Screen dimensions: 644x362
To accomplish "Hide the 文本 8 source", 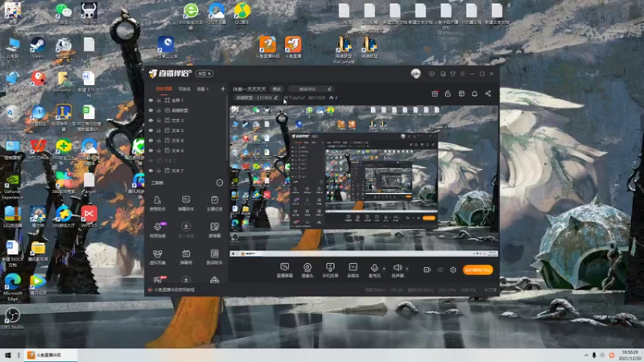I will pos(151,140).
